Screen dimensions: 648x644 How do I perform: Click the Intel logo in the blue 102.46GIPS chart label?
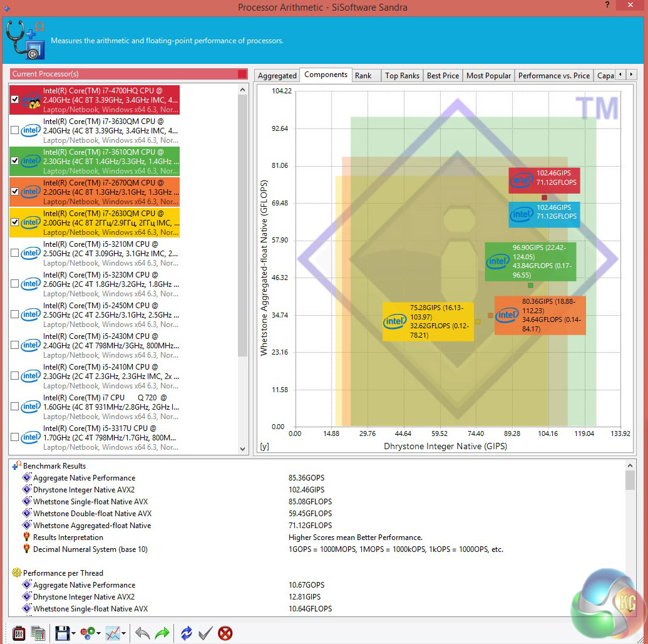coord(522,214)
